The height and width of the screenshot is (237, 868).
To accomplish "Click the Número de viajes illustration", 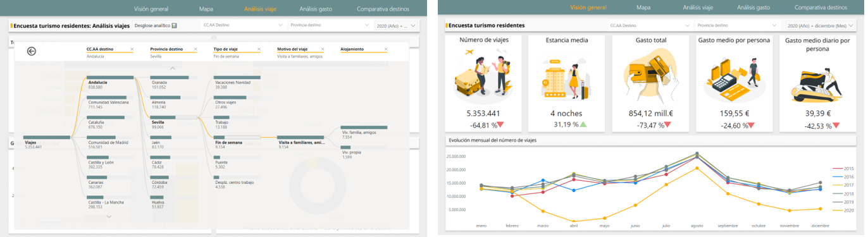I will [483, 75].
